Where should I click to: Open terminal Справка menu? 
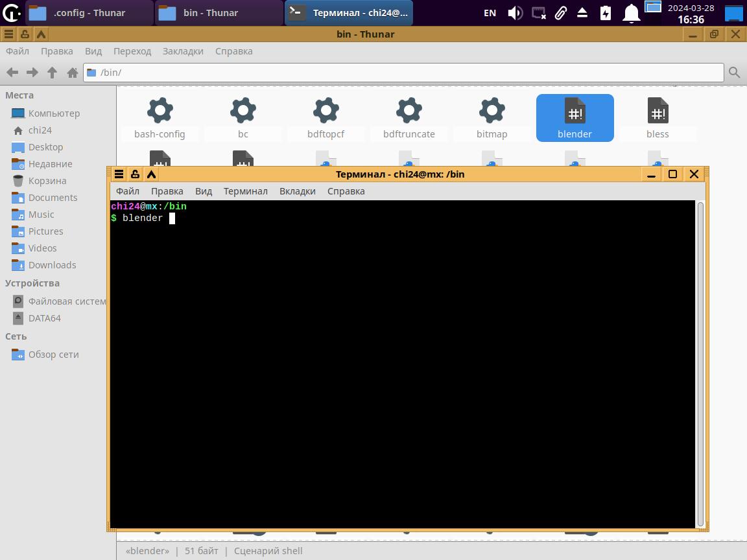346,191
